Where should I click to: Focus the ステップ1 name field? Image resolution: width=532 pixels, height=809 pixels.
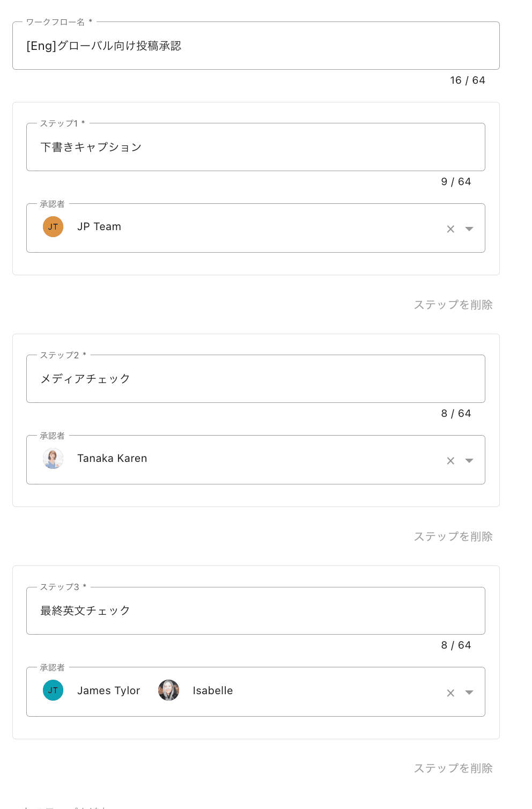coord(256,148)
